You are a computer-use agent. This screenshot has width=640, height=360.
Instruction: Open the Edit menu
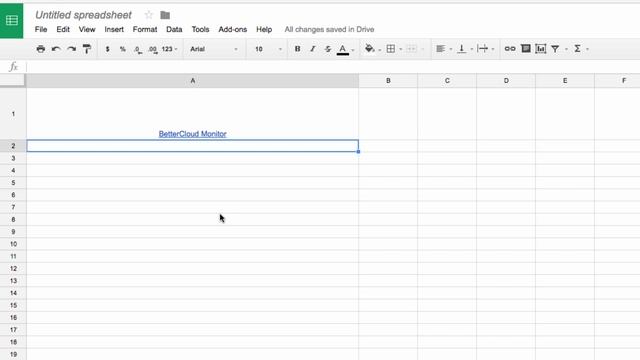[x=63, y=29]
